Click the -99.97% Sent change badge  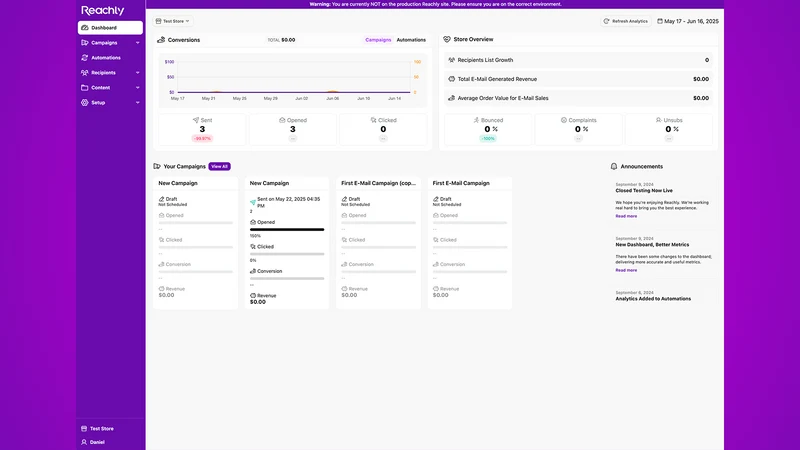click(x=203, y=139)
